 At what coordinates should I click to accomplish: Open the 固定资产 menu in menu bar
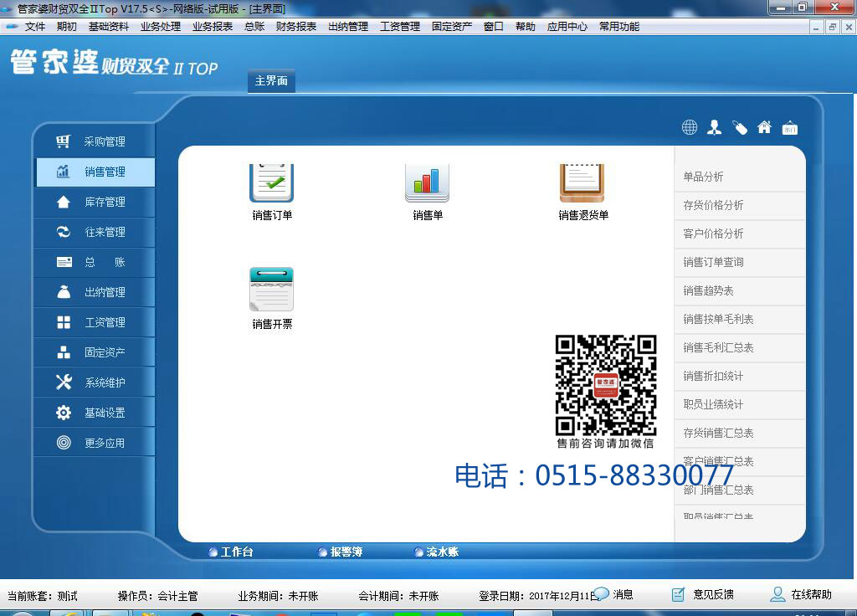[x=451, y=26]
